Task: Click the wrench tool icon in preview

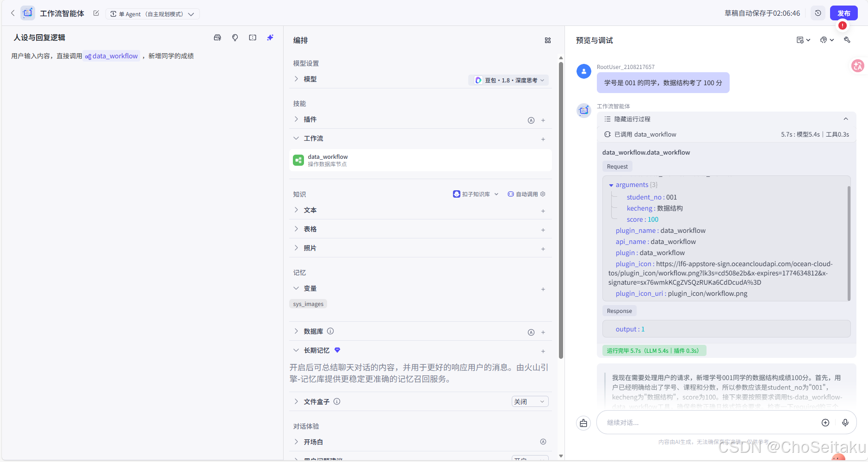Action: pos(847,40)
